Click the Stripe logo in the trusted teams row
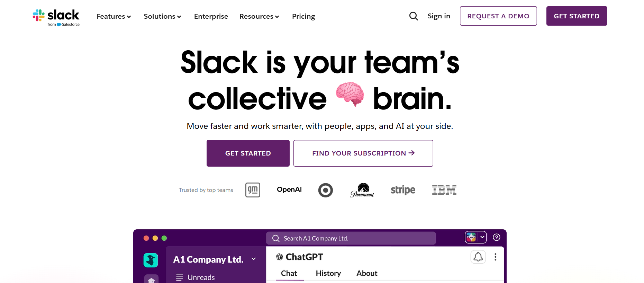644x283 pixels. pyautogui.click(x=403, y=190)
